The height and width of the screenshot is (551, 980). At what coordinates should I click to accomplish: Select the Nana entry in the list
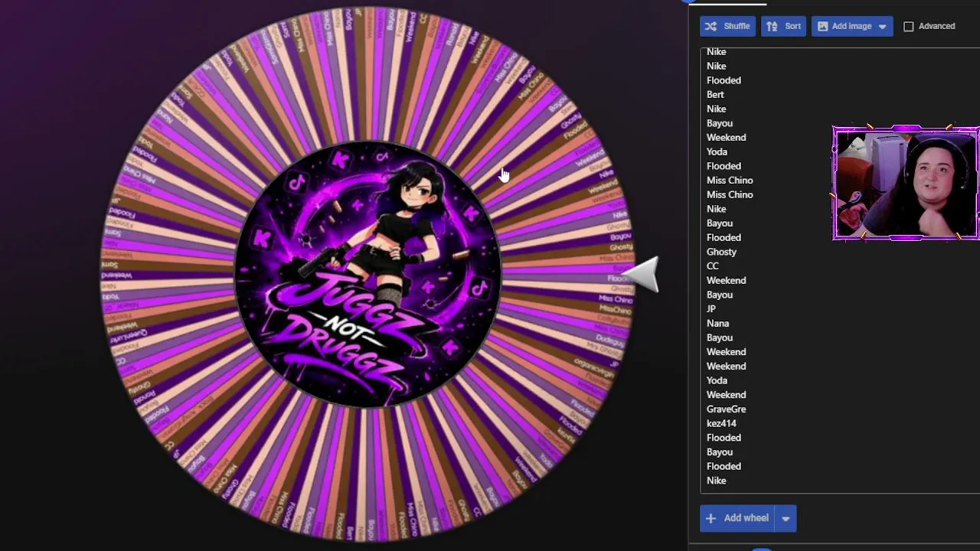point(717,324)
